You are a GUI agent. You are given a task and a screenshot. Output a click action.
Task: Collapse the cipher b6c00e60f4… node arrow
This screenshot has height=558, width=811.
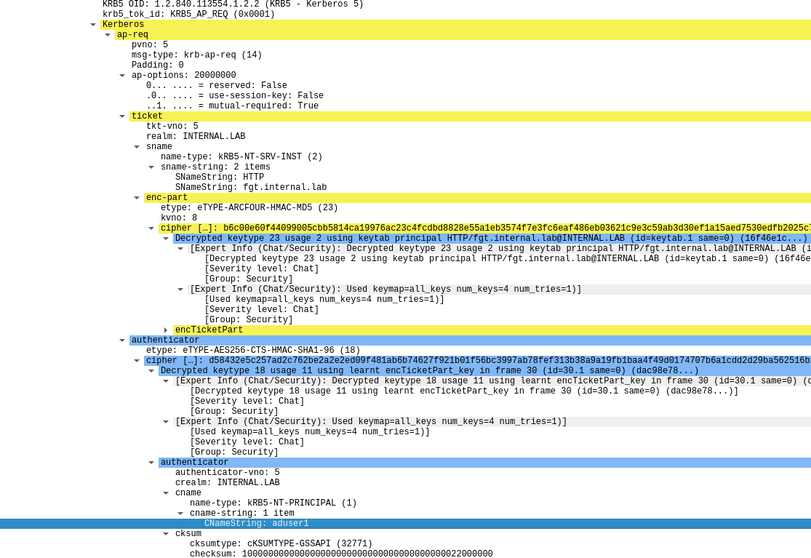pyautogui.click(x=151, y=228)
